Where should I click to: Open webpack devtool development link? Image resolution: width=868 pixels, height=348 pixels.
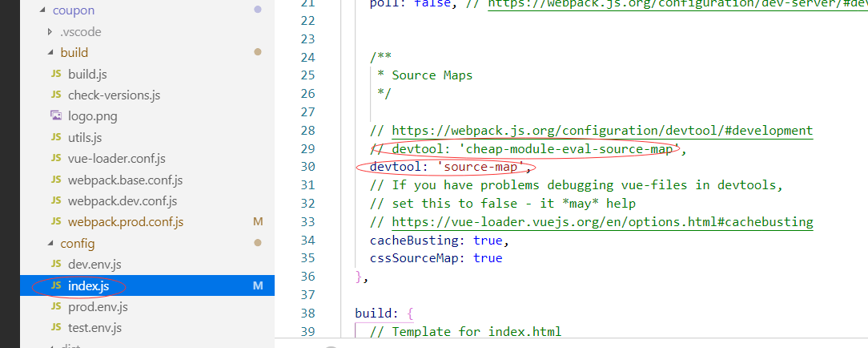(x=602, y=131)
